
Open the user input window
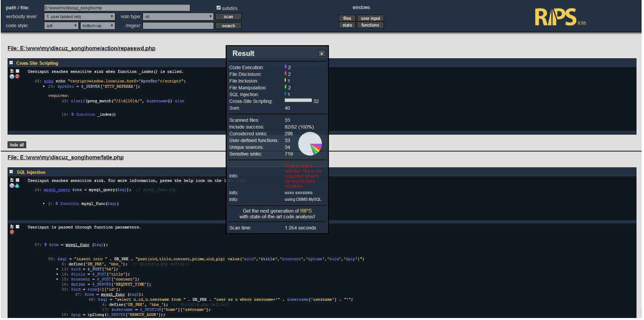pos(370,18)
